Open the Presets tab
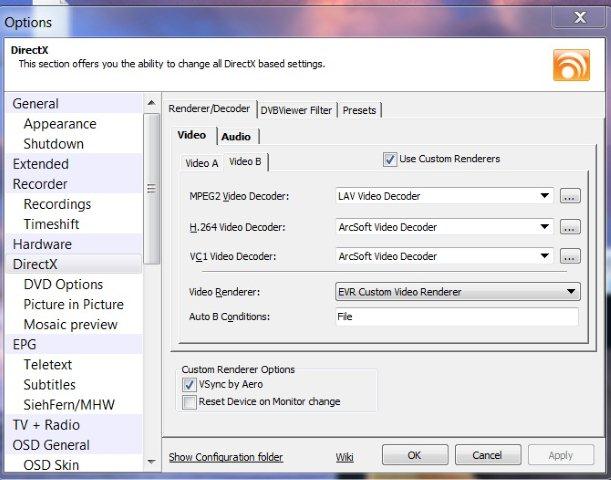The image size is (611, 480). click(x=360, y=110)
